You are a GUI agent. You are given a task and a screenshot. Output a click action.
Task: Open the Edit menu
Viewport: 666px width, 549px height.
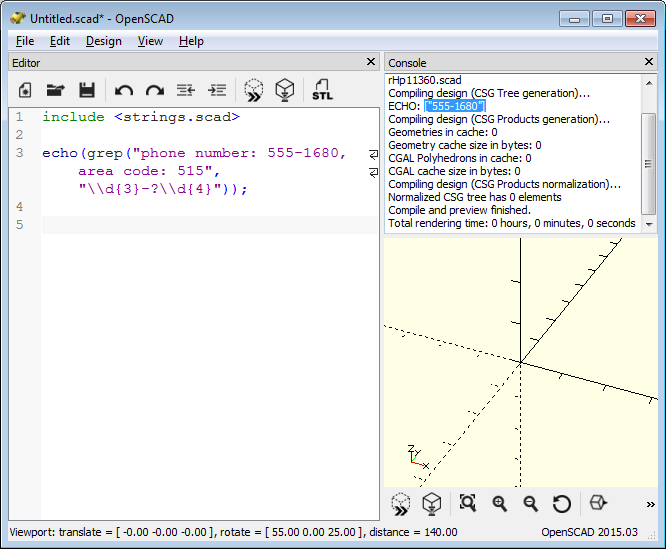pos(59,41)
